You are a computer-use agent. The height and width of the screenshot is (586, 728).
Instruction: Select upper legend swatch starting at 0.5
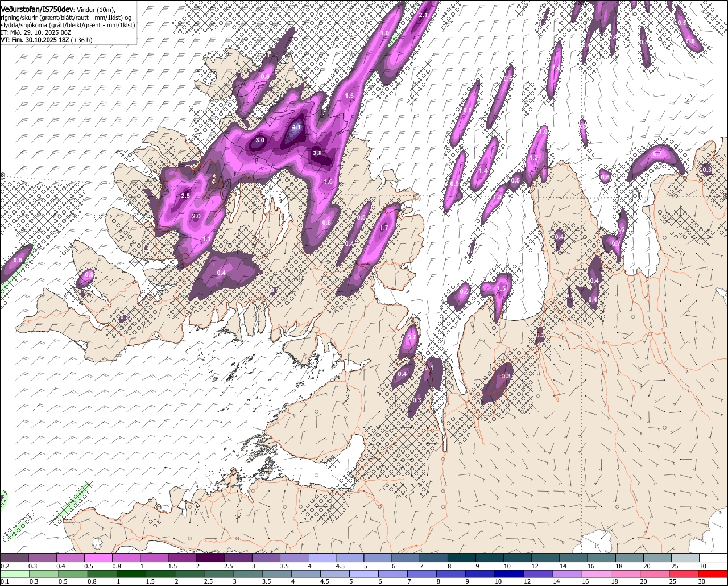point(98,558)
